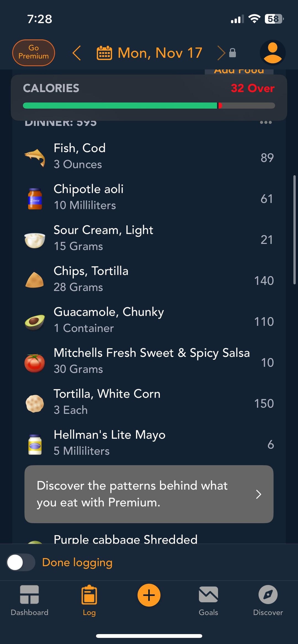Go to next day with right chevron
The width and height of the screenshot is (298, 644).
(x=221, y=53)
